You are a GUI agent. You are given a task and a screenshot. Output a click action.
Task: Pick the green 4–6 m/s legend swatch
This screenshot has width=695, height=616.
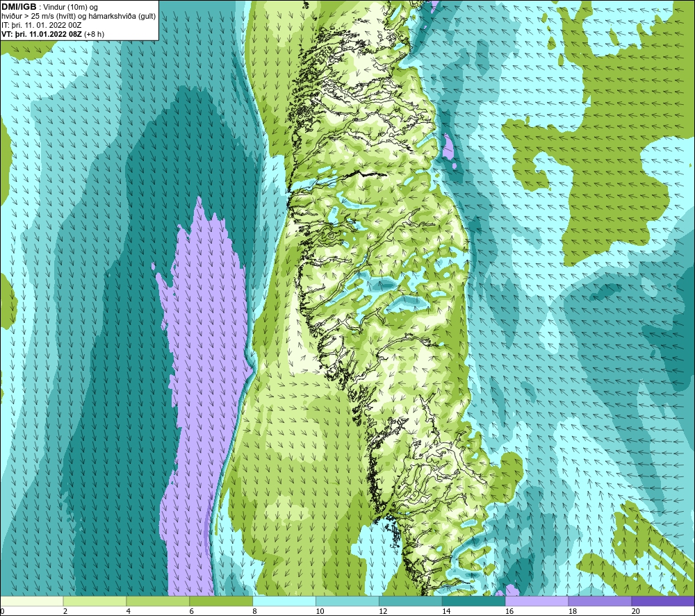tap(158, 601)
